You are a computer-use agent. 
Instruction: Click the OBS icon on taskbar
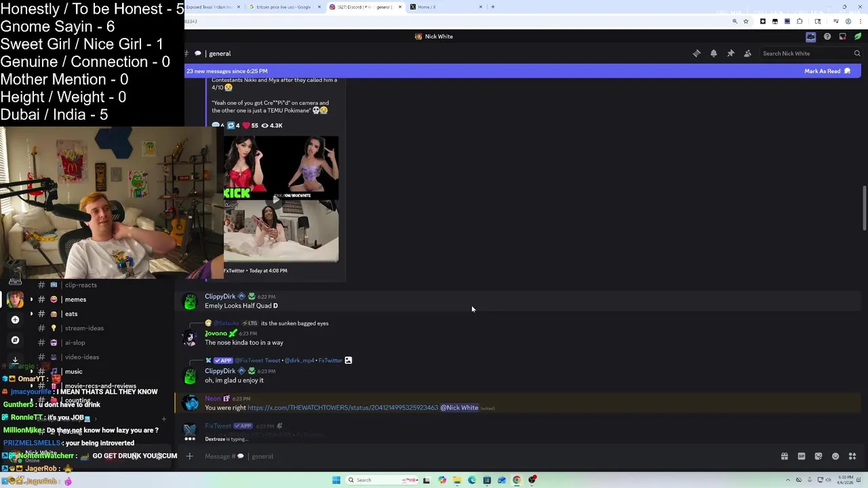point(532,480)
